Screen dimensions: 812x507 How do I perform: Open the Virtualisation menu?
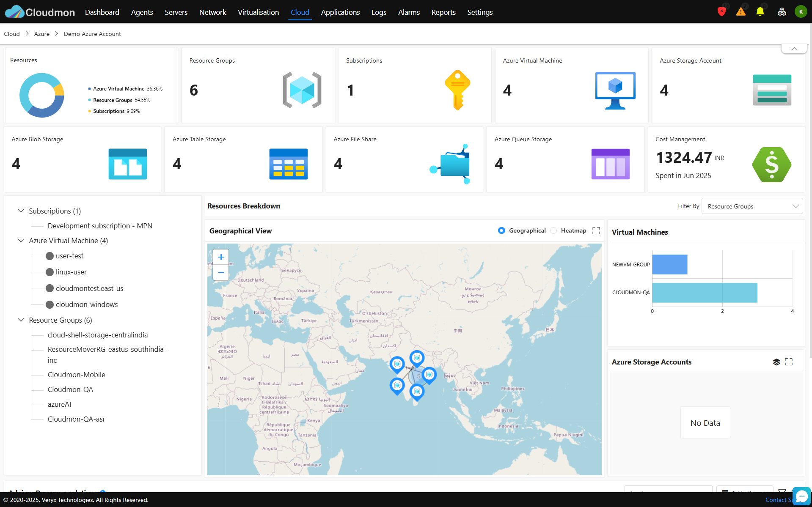tap(258, 12)
